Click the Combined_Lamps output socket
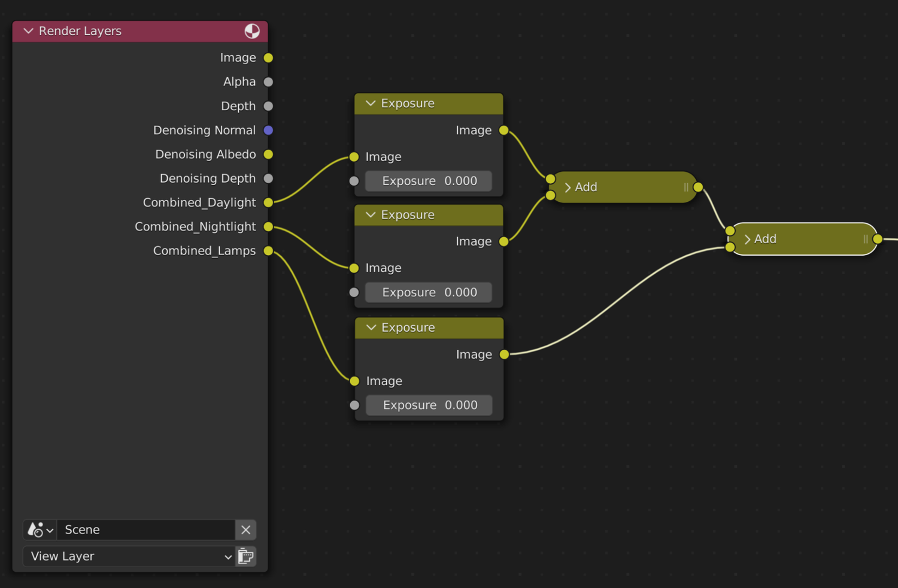 [x=268, y=251]
